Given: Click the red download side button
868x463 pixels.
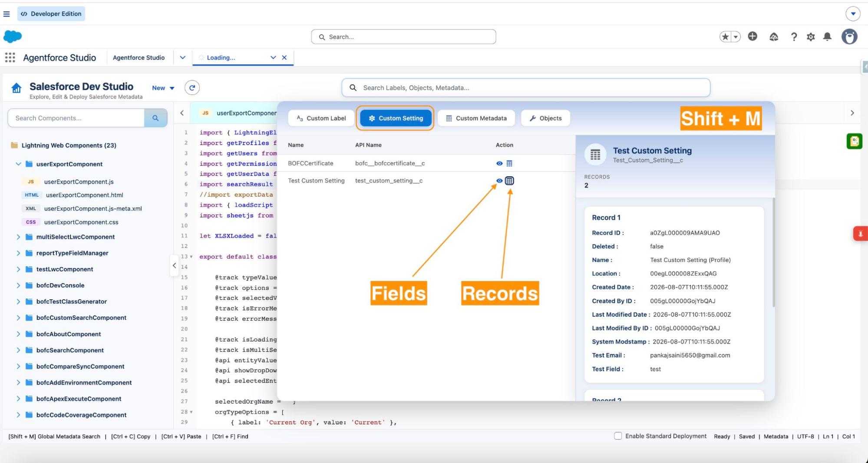Looking at the screenshot, I should [860, 234].
